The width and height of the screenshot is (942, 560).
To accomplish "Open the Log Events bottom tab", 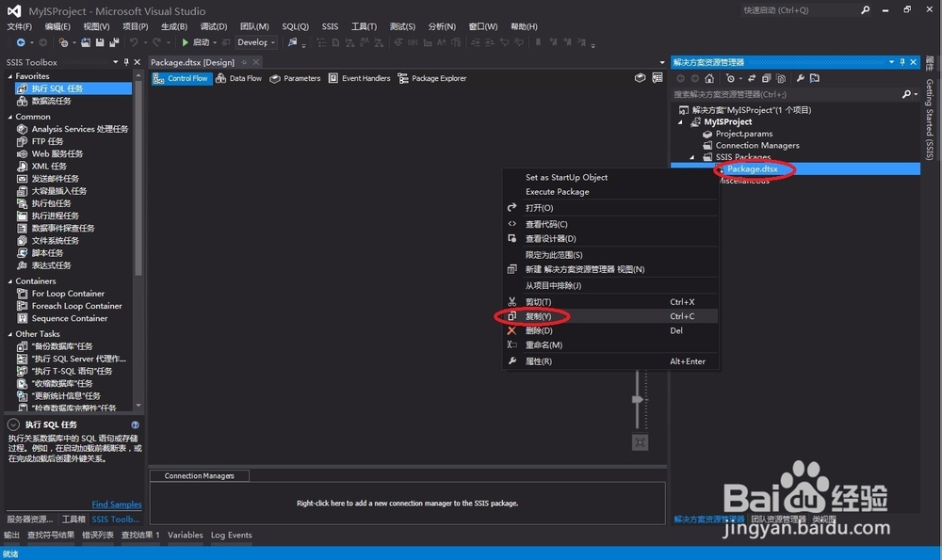I will tap(232, 535).
